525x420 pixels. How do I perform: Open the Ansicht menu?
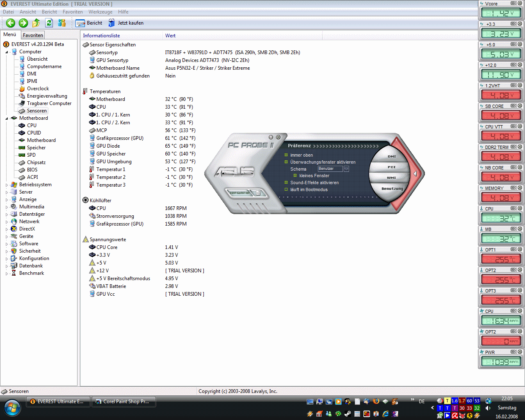[28, 12]
